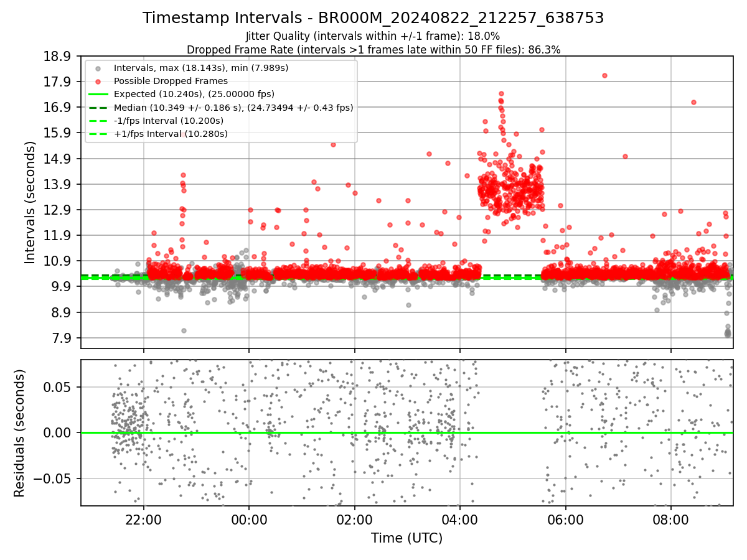This screenshot has height=560, width=747.
Task: Click the gray marker in the legend
Action: click(x=98, y=68)
